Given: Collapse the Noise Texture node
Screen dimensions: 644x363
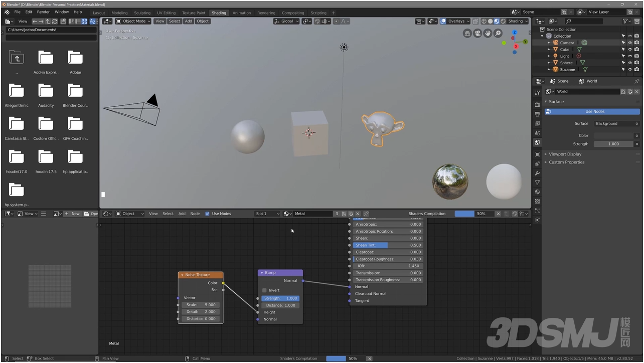Looking at the screenshot, I should [182, 275].
